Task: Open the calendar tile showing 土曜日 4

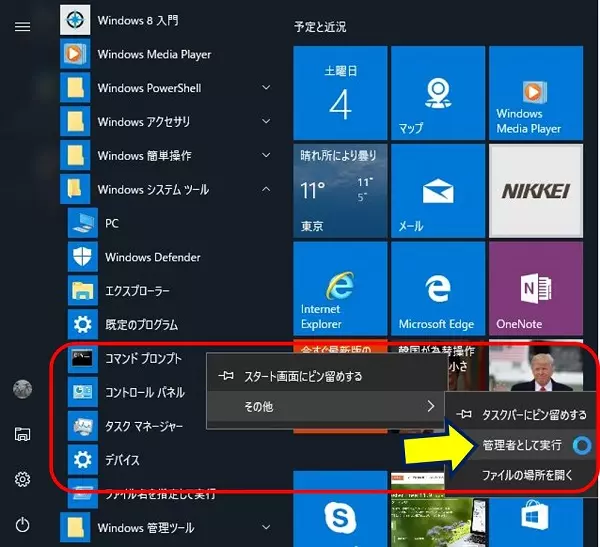Action: [340, 93]
